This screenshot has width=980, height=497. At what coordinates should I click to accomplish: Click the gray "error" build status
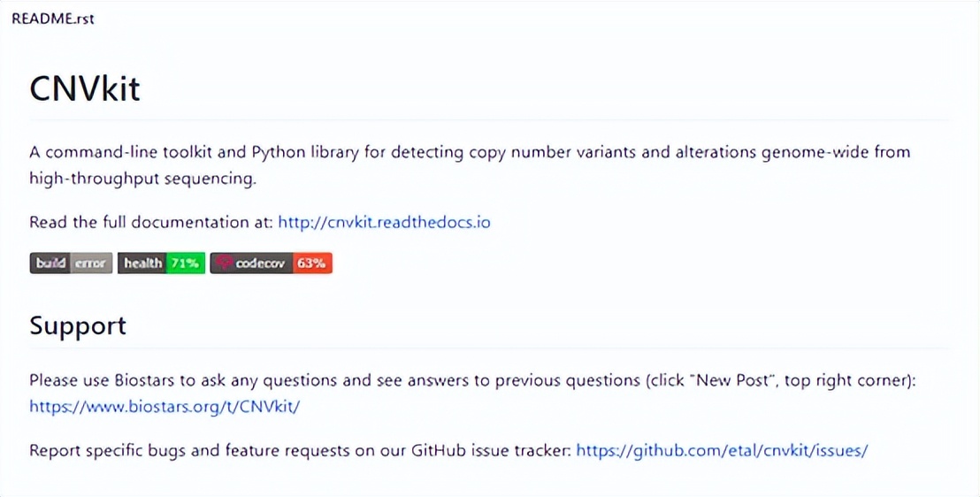[x=90, y=263]
